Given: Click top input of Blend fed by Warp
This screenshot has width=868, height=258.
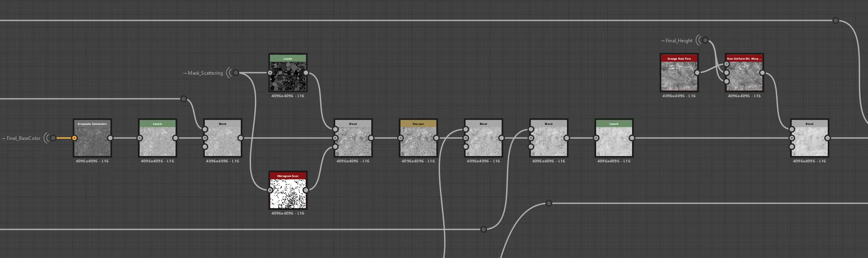Looking at the screenshot, I should pos(792,129).
